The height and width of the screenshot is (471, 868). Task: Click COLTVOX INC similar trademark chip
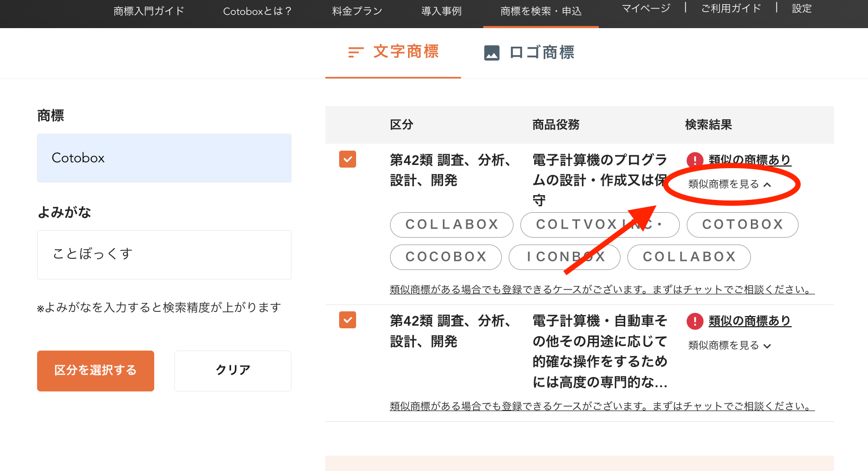point(600,225)
